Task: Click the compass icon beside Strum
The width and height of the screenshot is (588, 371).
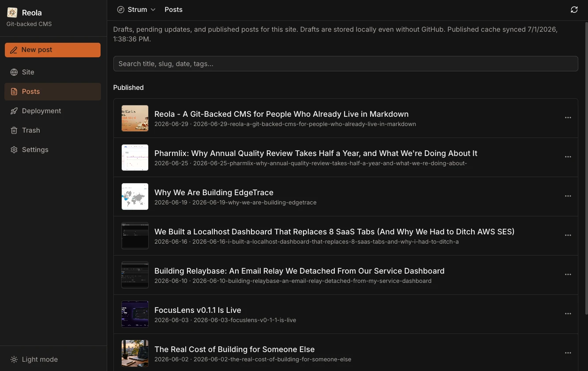Action: [120, 10]
